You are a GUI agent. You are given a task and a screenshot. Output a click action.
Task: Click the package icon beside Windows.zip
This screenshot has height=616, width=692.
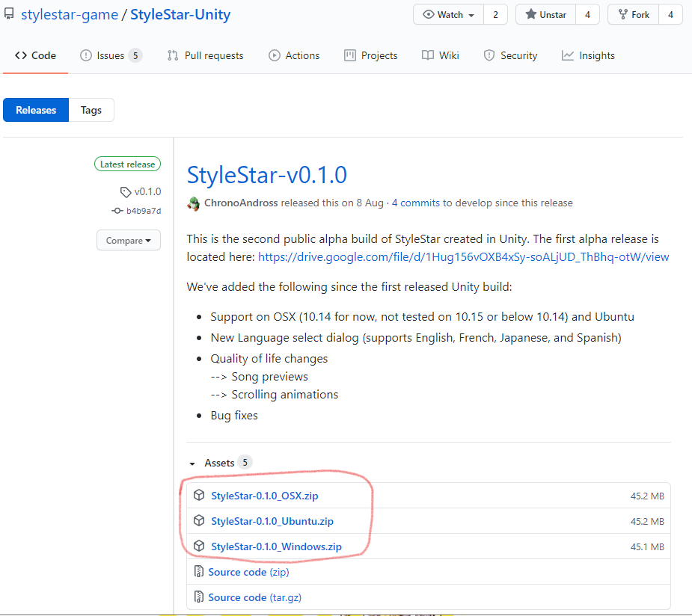pos(199,546)
